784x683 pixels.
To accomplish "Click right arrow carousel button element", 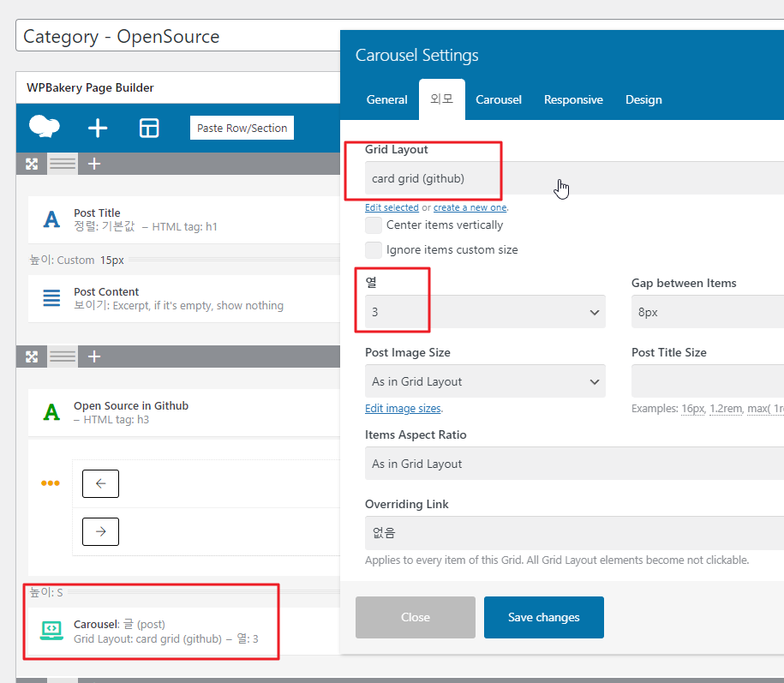I will 100,531.
